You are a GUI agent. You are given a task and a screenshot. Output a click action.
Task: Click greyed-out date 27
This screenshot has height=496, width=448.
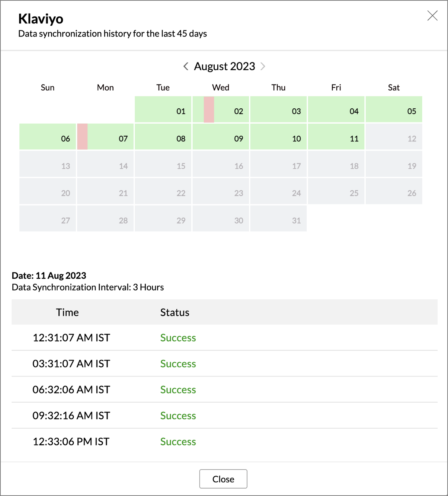point(48,219)
